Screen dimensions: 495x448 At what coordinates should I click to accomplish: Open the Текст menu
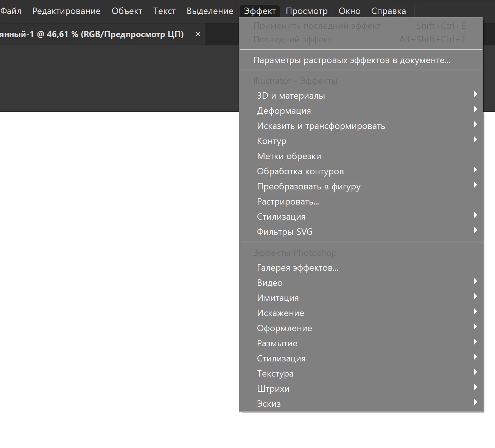coord(164,11)
